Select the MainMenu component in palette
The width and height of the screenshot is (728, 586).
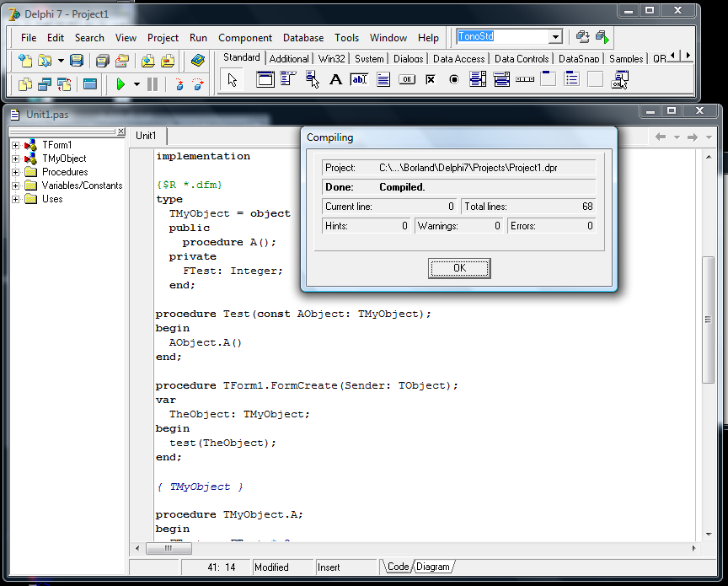[x=288, y=80]
